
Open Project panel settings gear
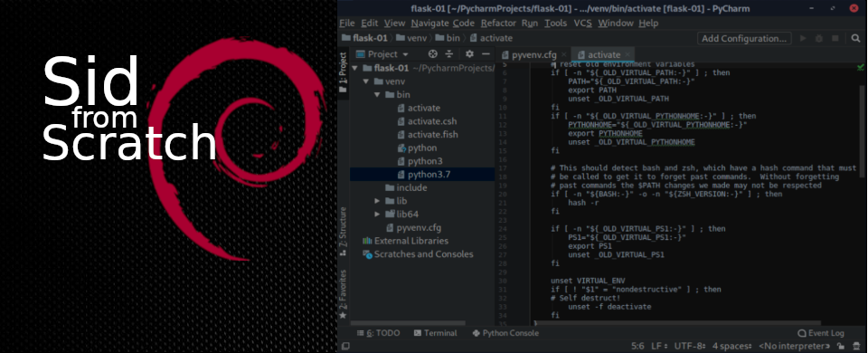(469, 54)
